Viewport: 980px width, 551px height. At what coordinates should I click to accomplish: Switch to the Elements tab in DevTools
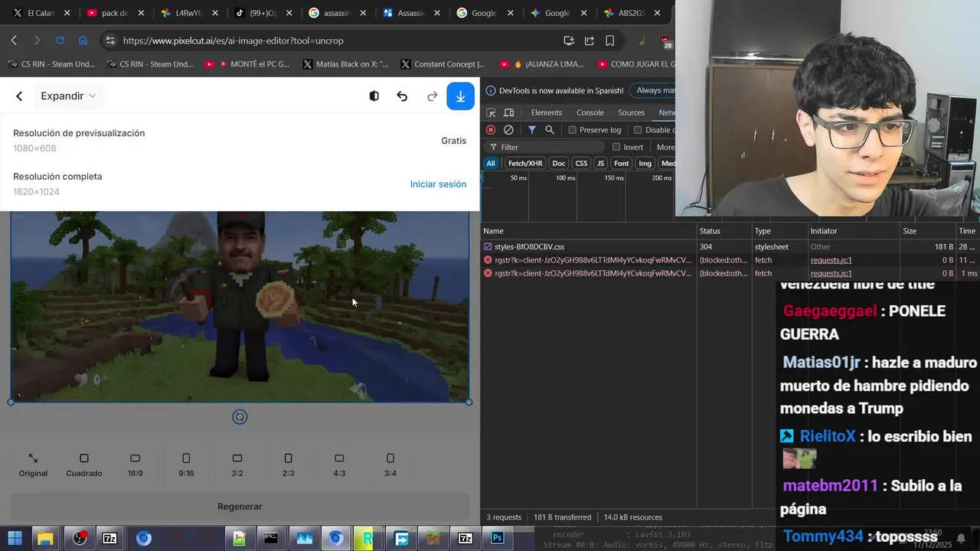[x=547, y=112]
